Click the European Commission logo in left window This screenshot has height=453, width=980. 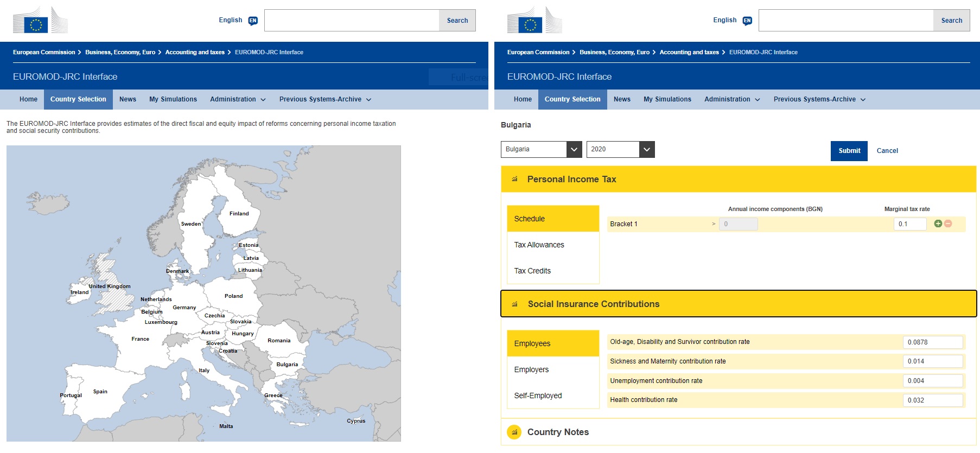click(41, 20)
